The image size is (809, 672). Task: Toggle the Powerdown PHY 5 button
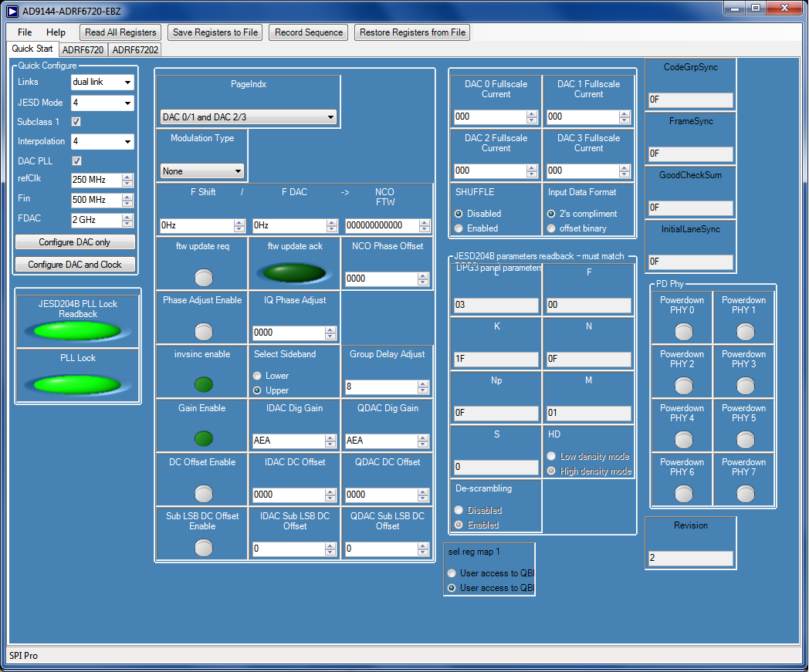click(x=745, y=440)
